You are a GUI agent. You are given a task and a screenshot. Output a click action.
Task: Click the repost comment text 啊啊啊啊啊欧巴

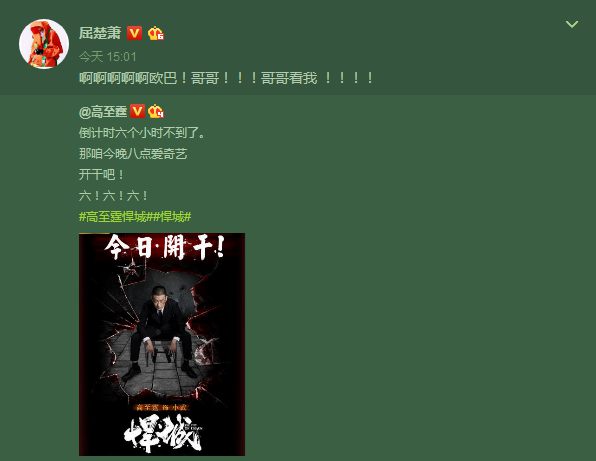(x=128, y=78)
